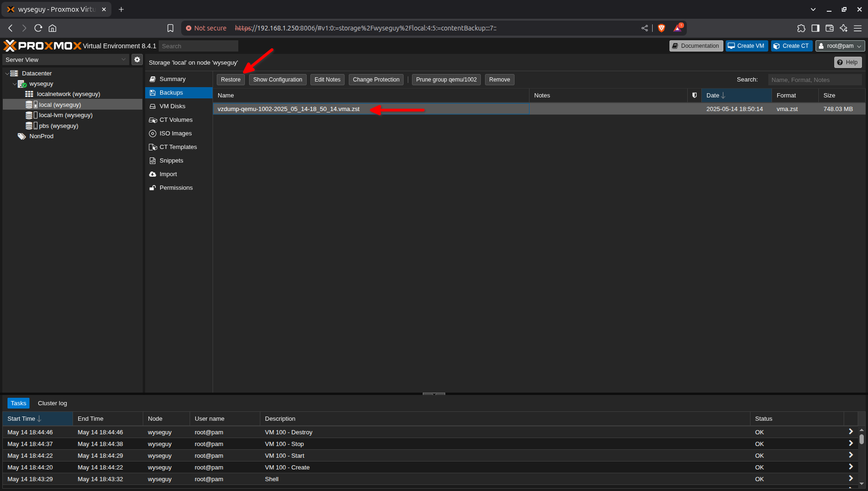Select local (wyseguy) storage in tree
This screenshot has width=868, height=491.
click(73, 104)
